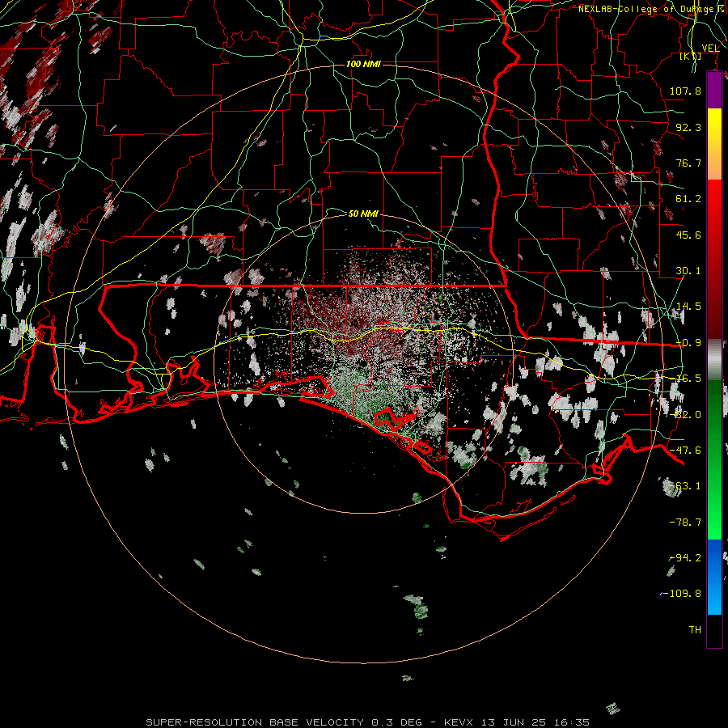
Task: Click the blue segment of the color bar
Action: point(714,577)
